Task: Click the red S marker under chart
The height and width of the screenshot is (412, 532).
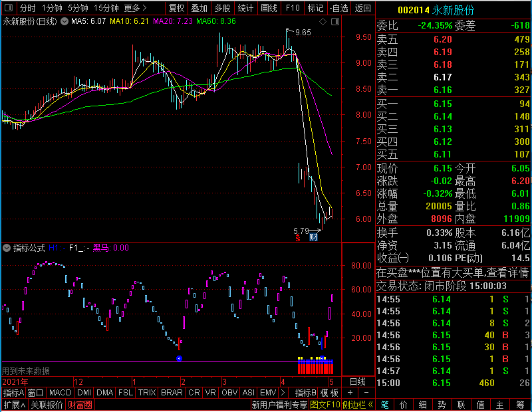Action: coord(298,237)
